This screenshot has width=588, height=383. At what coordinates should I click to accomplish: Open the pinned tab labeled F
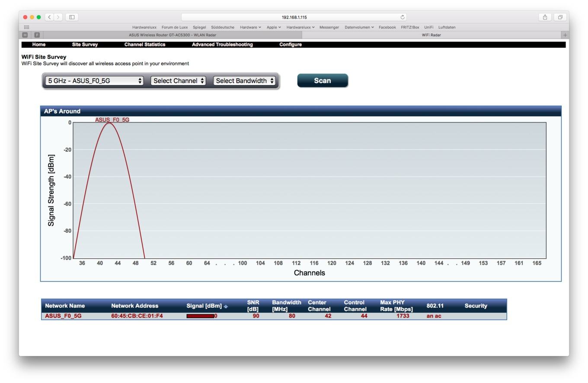click(x=37, y=35)
